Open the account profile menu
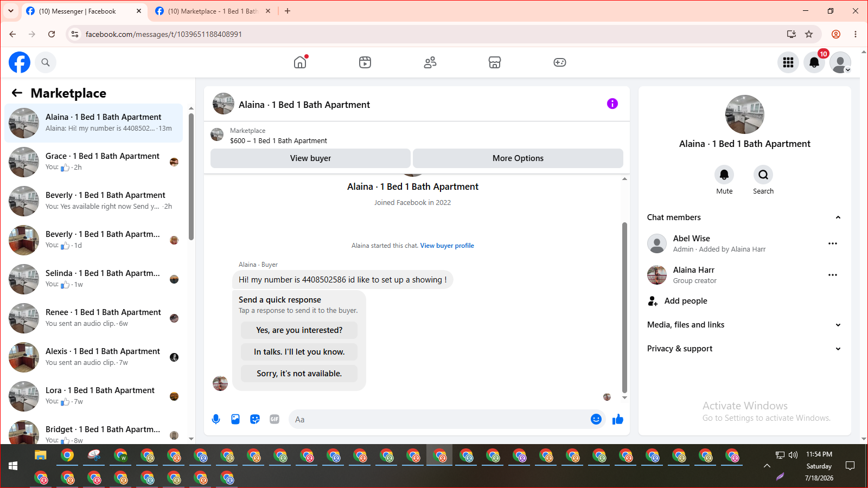868x488 pixels. point(840,62)
